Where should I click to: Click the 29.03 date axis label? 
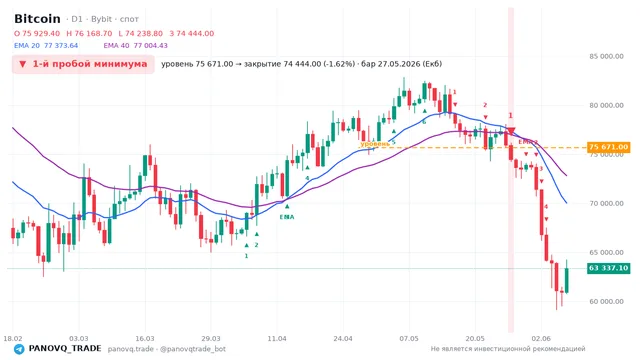(211, 339)
